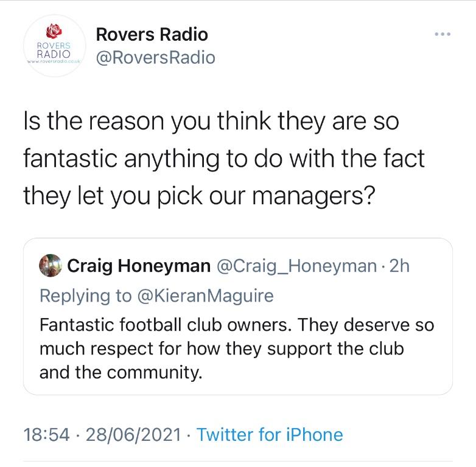Screen dimensions: 476x467
Task: Open the Rovers Radio profile avatar
Action: coord(55,46)
